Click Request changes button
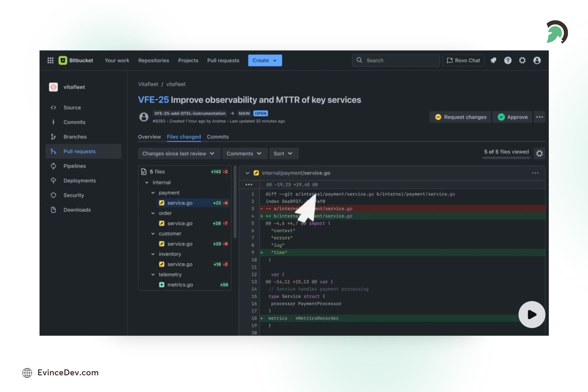588x392 pixels. click(x=461, y=117)
